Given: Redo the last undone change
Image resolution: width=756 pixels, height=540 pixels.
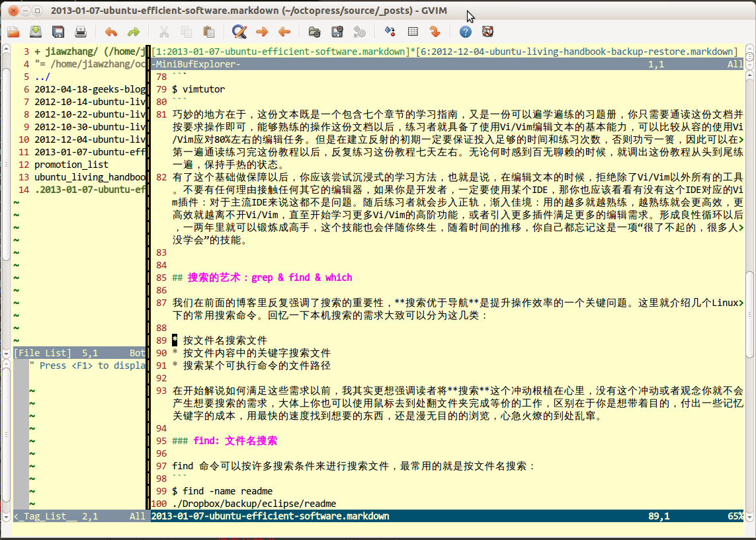Looking at the screenshot, I should [x=133, y=31].
